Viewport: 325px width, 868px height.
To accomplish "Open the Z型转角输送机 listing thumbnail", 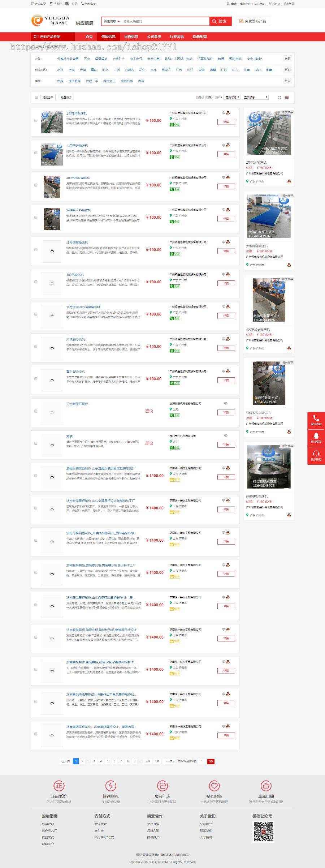I will click(x=52, y=122).
